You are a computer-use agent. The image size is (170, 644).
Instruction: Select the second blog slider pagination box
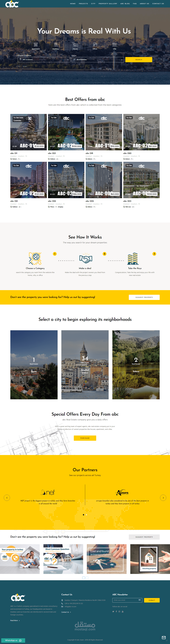pos(87,578)
